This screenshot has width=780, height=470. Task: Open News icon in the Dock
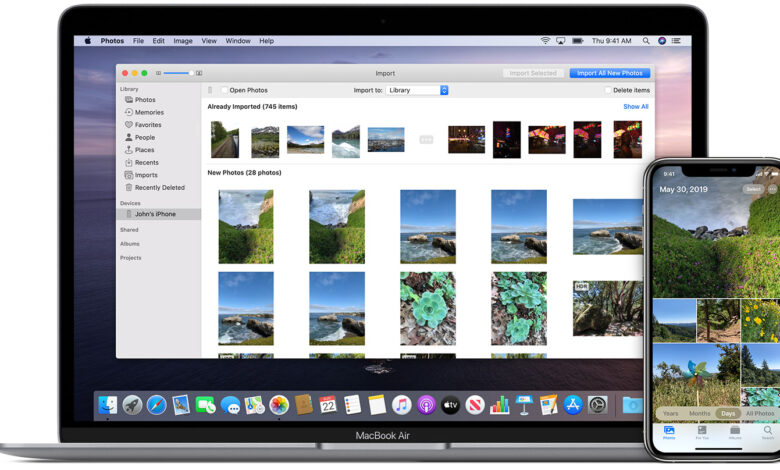[x=475, y=405]
